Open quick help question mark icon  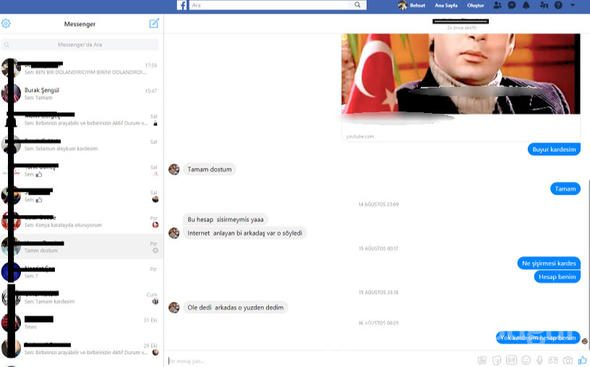pos(558,5)
